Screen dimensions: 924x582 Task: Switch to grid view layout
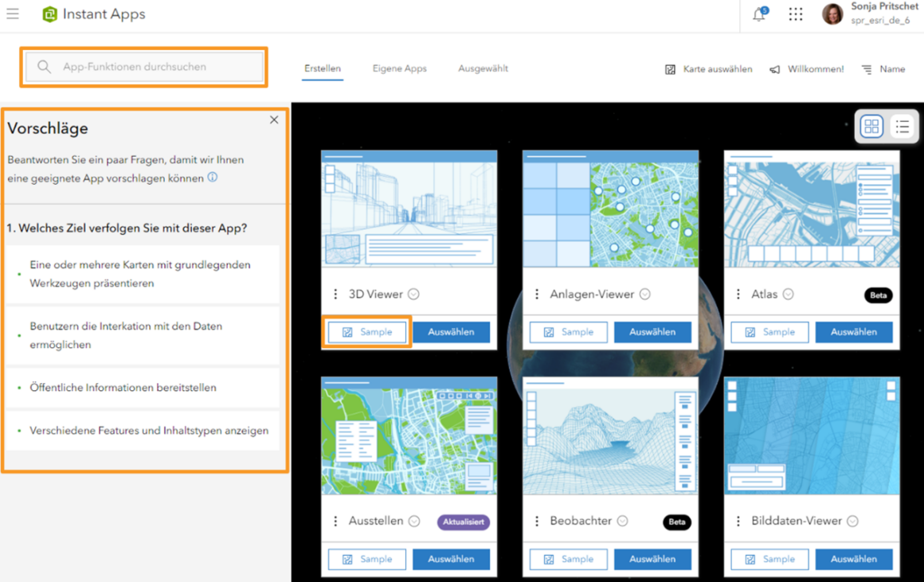pos(871,126)
